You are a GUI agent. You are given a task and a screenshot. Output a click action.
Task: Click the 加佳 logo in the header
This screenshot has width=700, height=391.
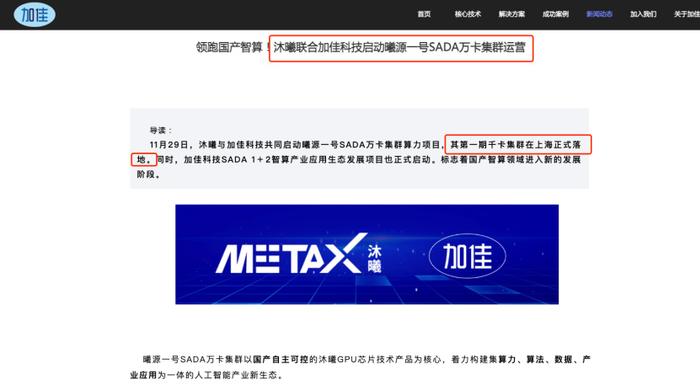[34, 14]
